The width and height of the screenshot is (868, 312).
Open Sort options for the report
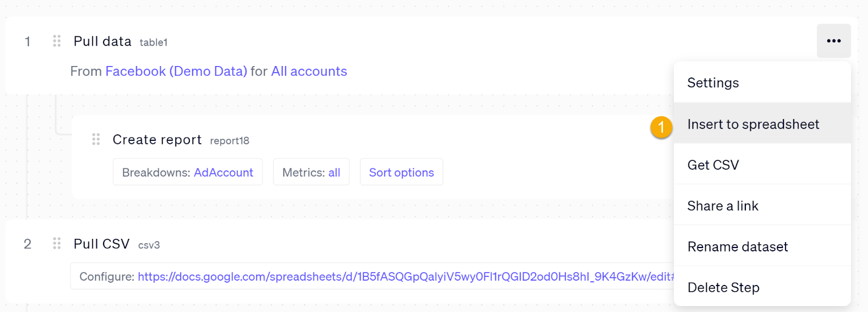[401, 172]
